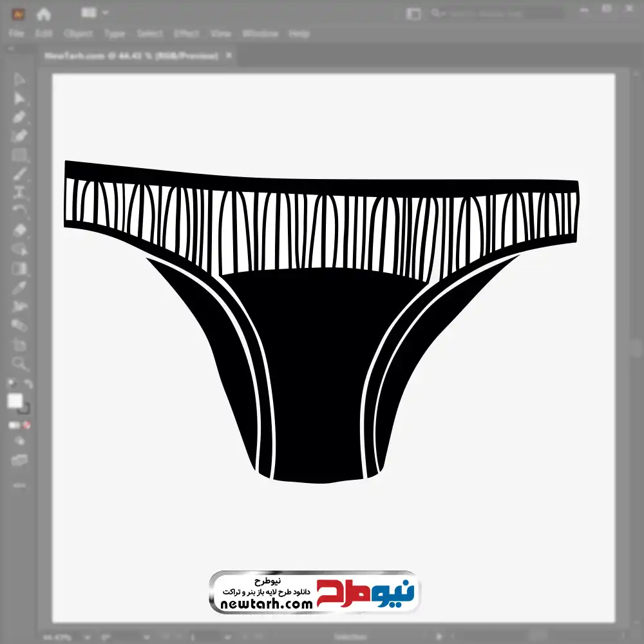Pick the Pen tool
This screenshot has width=644, height=644.
tap(19, 117)
